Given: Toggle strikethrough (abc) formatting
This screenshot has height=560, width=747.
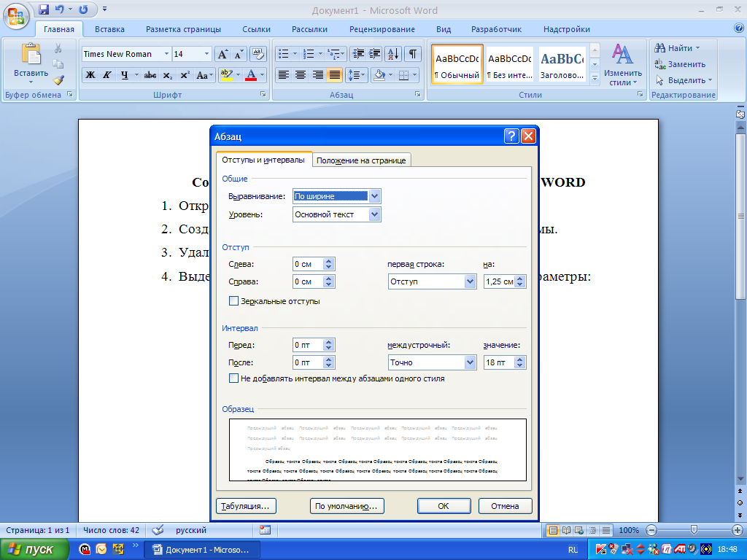Looking at the screenshot, I should 150,75.
